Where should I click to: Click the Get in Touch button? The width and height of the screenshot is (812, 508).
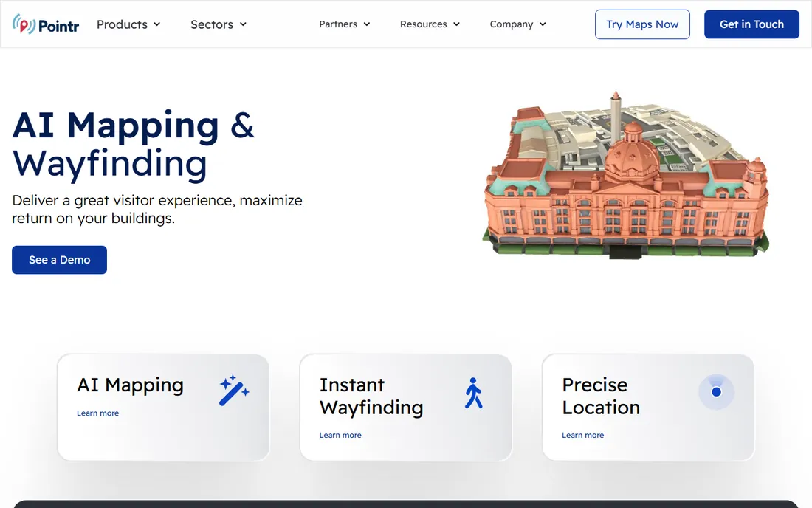tap(751, 24)
